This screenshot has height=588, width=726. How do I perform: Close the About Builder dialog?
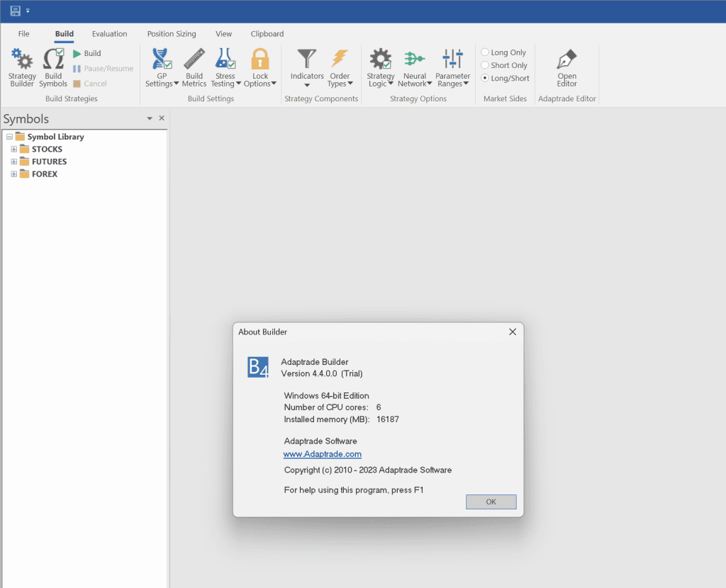coord(513,332)
